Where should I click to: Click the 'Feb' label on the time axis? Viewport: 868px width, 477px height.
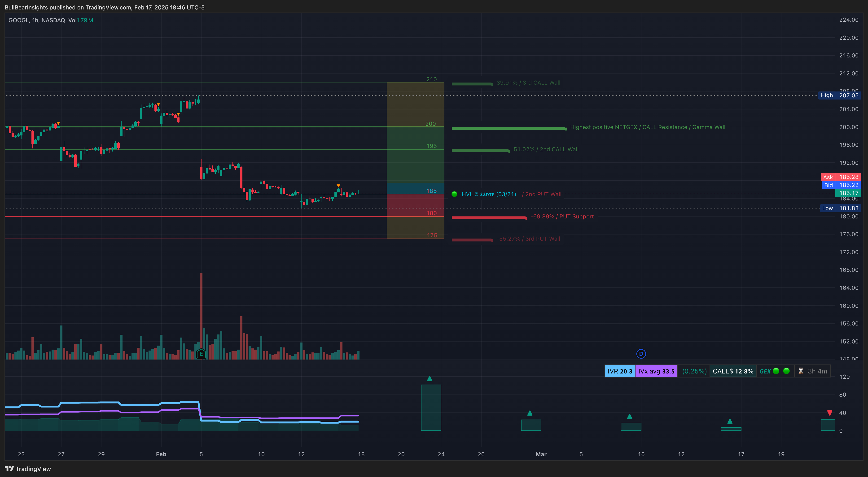point(161,454)
